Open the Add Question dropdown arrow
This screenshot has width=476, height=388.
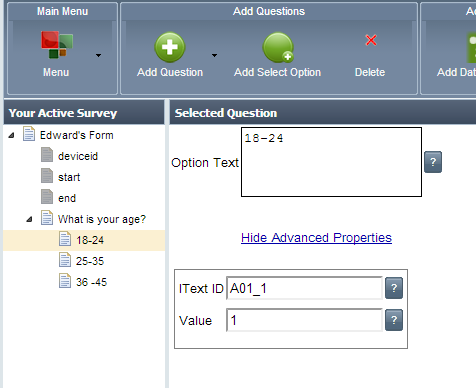click(x=214, y=55)
